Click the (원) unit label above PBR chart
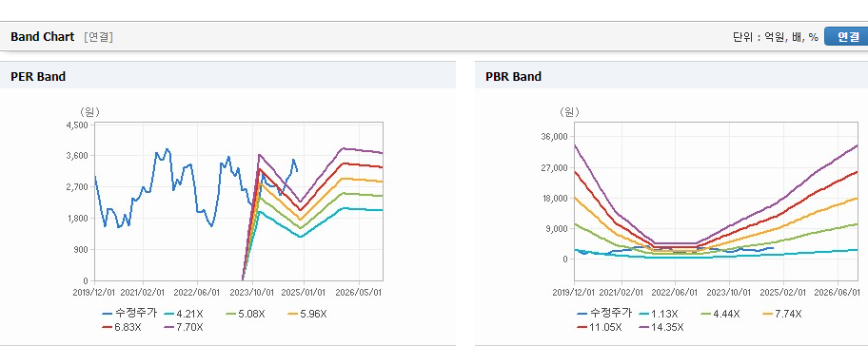 pyautogui.click(x=569, y=112)
